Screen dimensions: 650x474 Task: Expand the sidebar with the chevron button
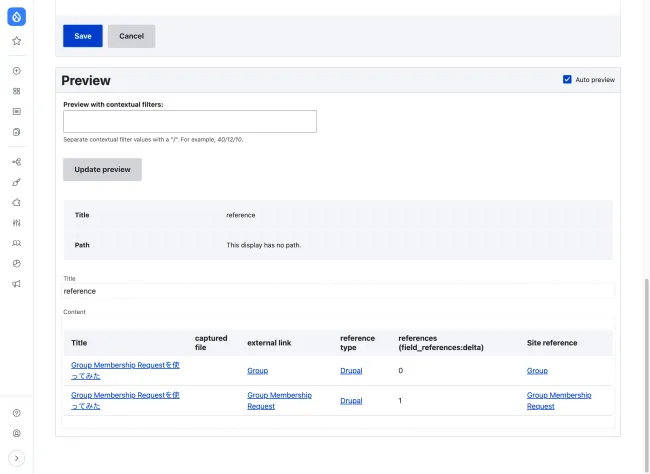(16, 458)
